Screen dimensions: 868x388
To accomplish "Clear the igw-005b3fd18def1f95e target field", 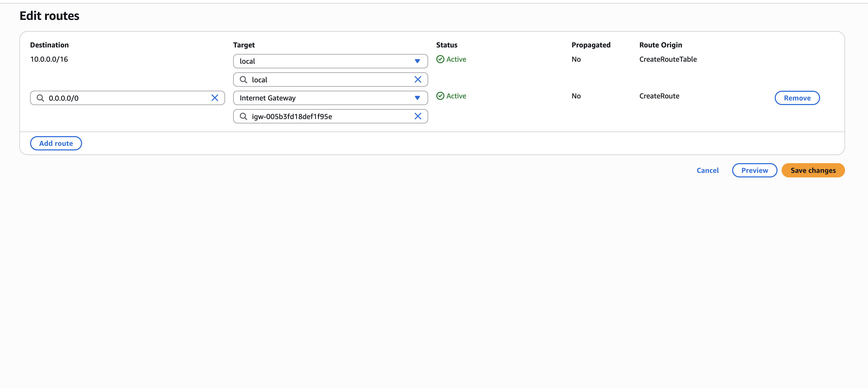I will (x=417, y=116).
